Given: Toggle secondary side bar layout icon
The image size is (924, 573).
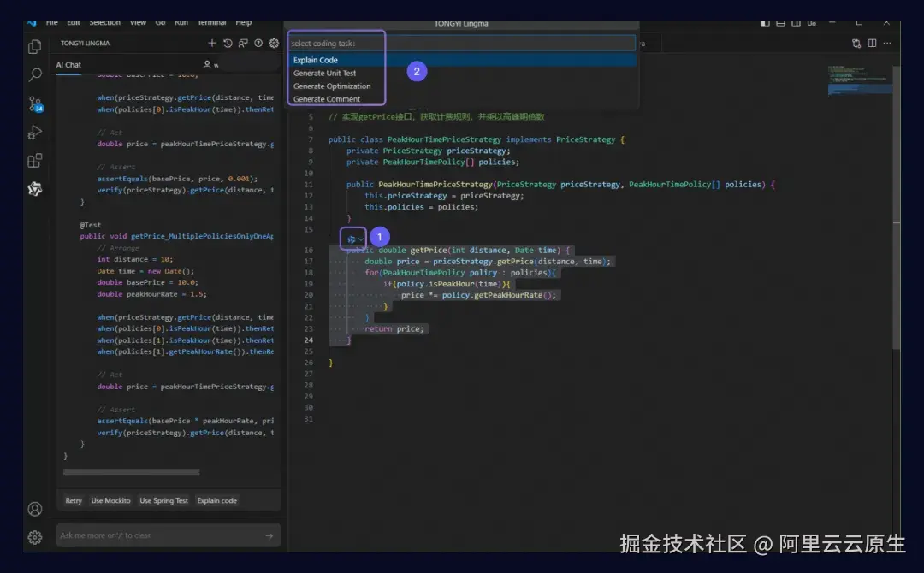Looking at the screenshot, I should (x=797, y=23).
